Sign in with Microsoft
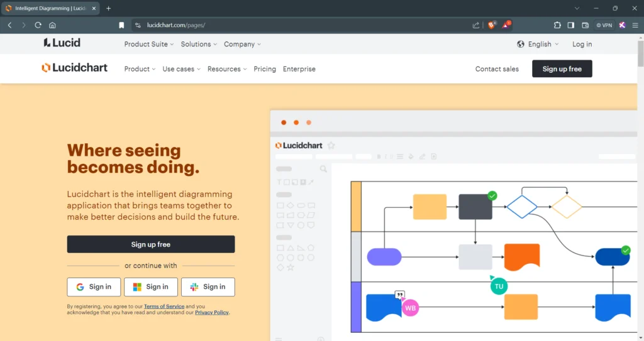 pyautogui.click(x=151, y=287)
